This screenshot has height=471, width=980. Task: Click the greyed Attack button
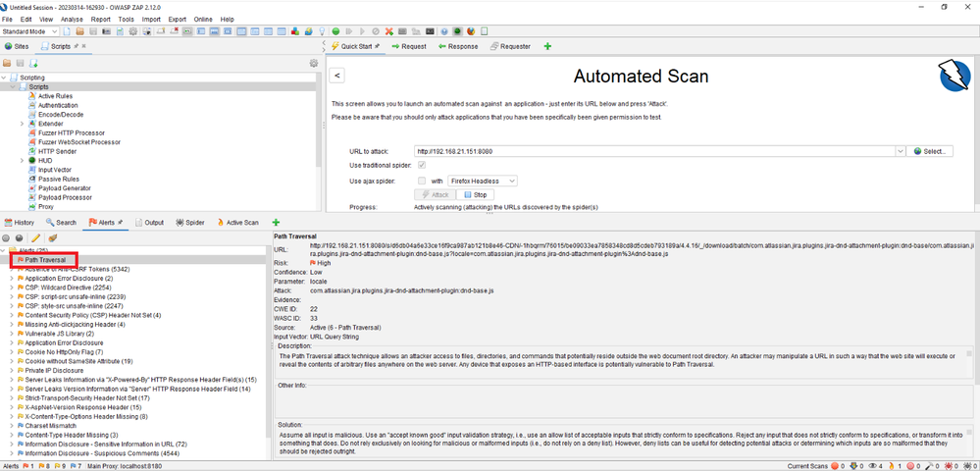pyautogui.click(x=435, y=195)
